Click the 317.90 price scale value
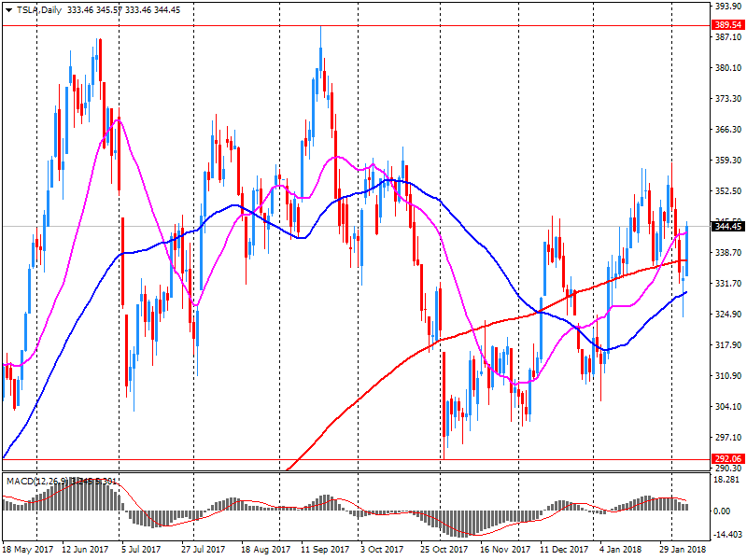747x560 pixels. [729, 344]
